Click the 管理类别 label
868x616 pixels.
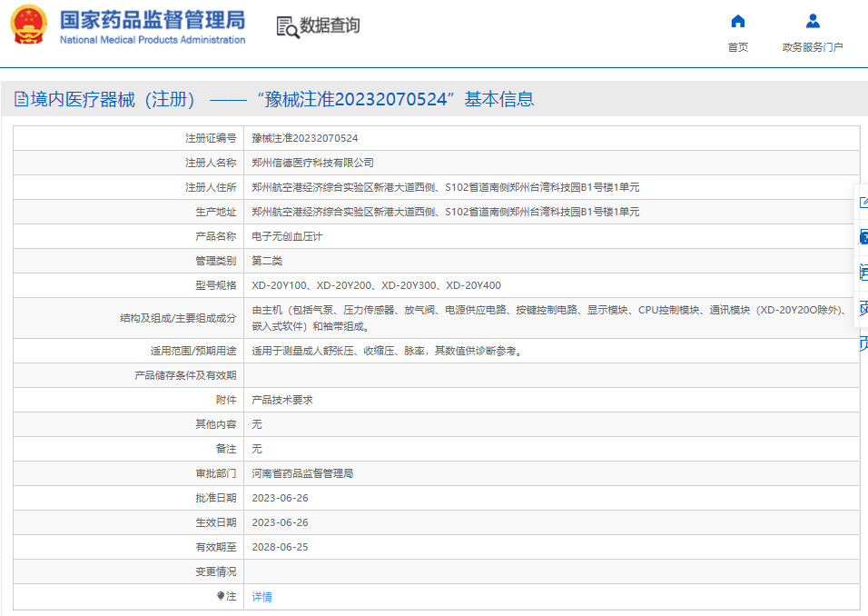[x=216, y=261]
